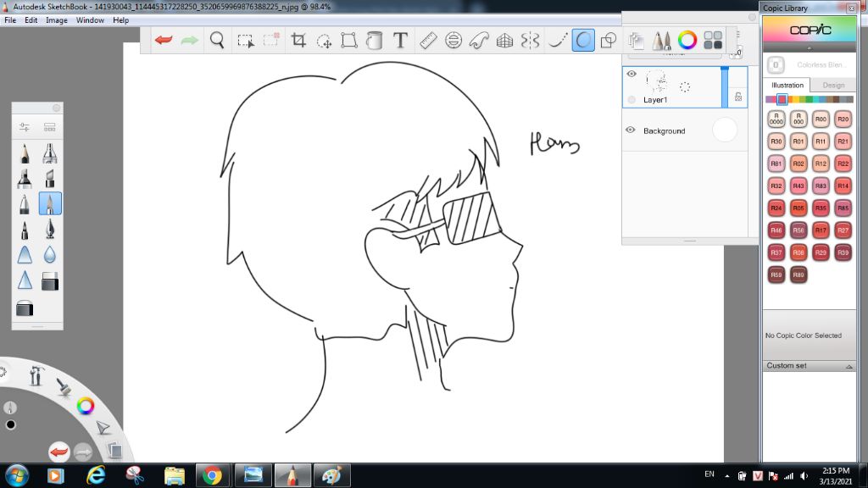Toggle Symmetry drawing mode
Screen dimensions: 868x488
(530, 41)
